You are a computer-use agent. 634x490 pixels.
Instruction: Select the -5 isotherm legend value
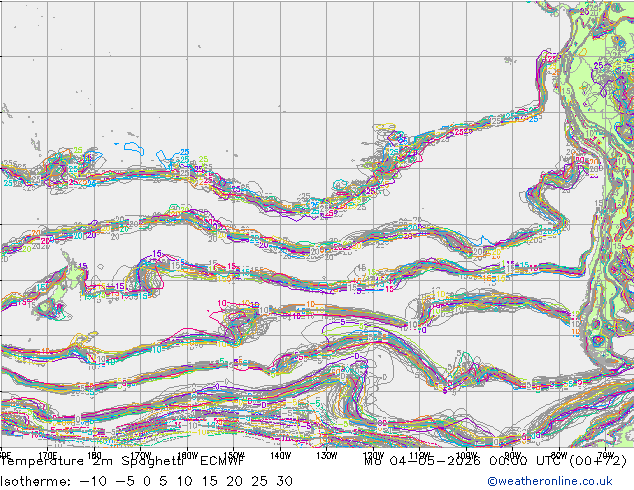pyautogui.click(x=125, y=481)
